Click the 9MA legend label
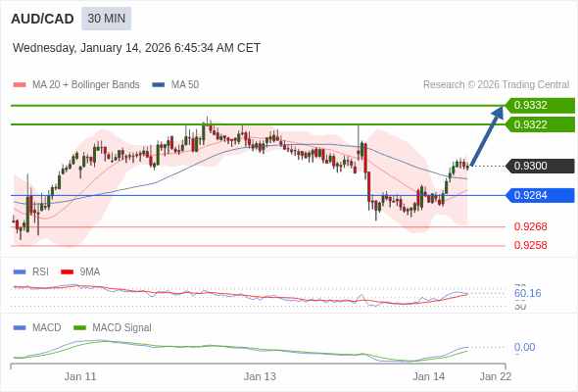Viewport: 578px width, 392px height. click(90, 272)
